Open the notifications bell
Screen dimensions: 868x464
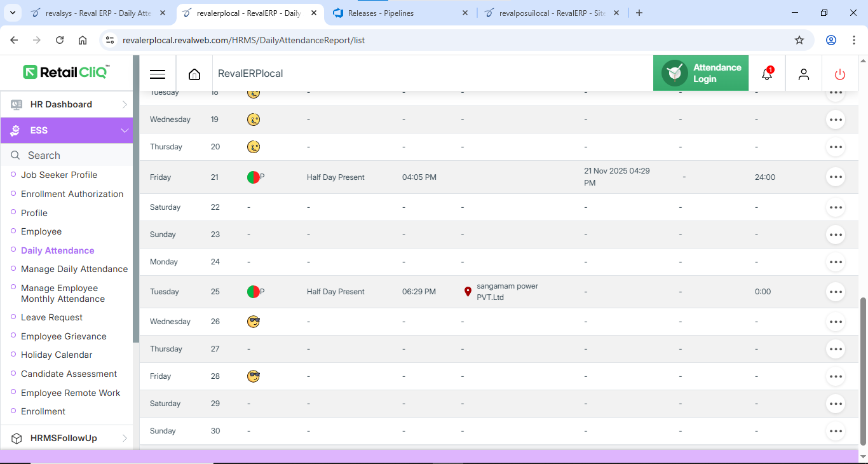click(767, 74)
